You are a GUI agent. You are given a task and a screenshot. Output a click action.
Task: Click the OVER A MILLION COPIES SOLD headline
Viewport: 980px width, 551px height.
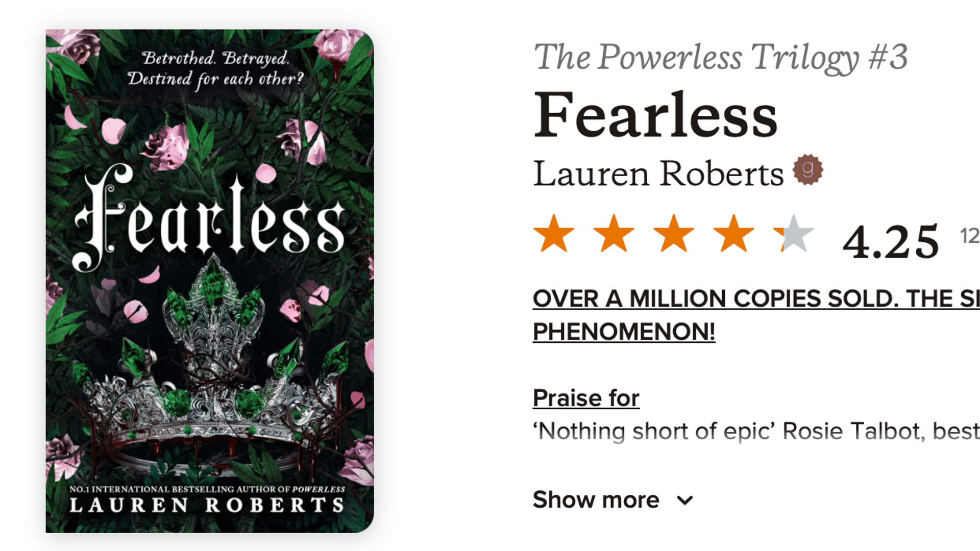pyautogui.click(x=755, y=299)
